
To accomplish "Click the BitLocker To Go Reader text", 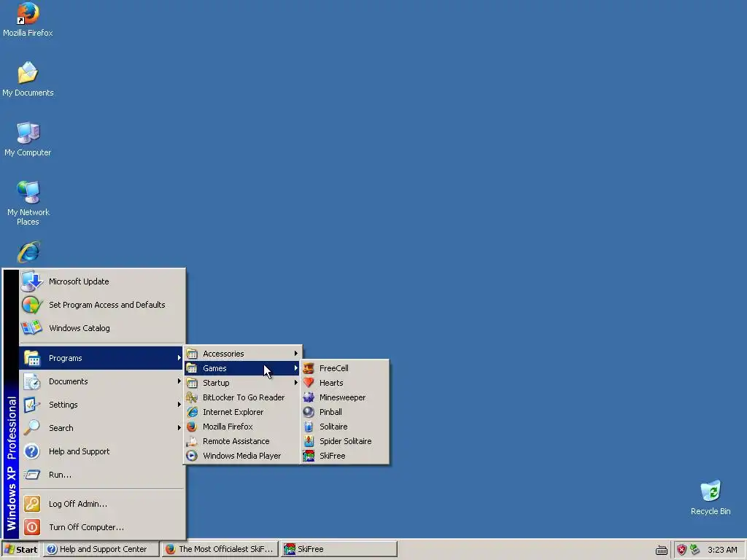I will tap(244, 397).
